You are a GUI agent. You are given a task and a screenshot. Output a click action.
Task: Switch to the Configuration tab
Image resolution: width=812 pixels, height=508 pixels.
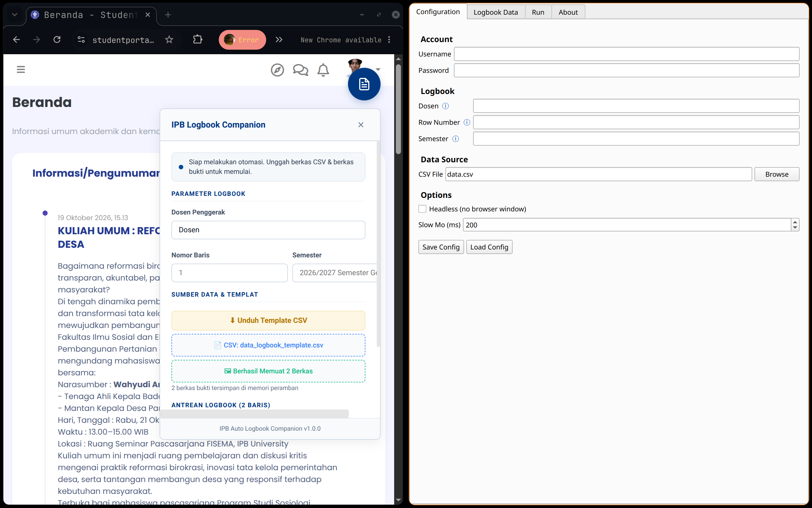click(438, 12)
